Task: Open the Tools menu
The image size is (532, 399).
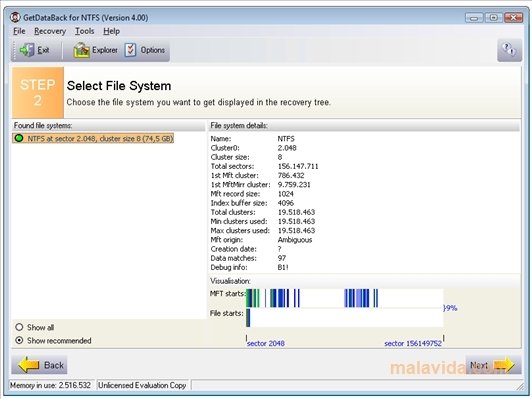Action: pos(84,31)
